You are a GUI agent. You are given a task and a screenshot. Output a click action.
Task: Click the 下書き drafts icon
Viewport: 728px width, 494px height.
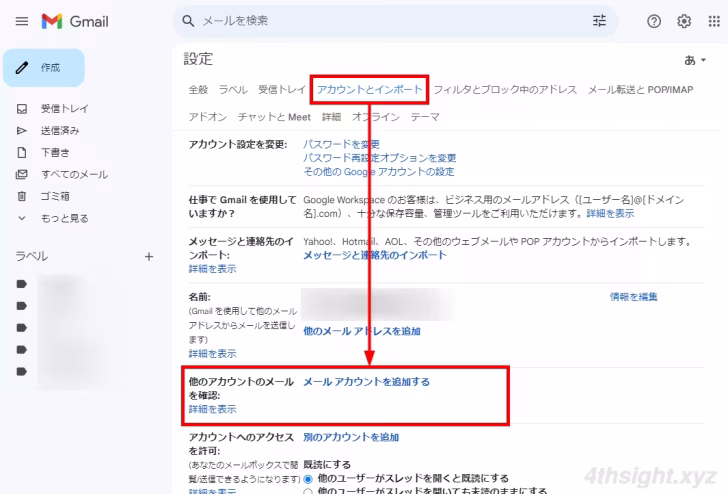pos(22,152)
